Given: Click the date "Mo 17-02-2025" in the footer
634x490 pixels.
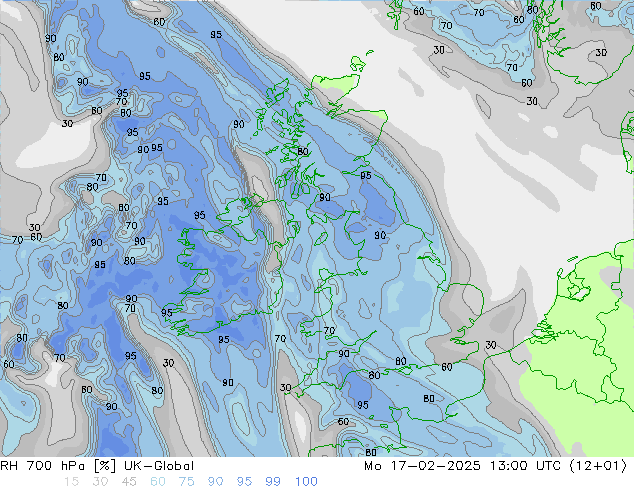Looking at the screenshot, I should [x=422, y=466].
